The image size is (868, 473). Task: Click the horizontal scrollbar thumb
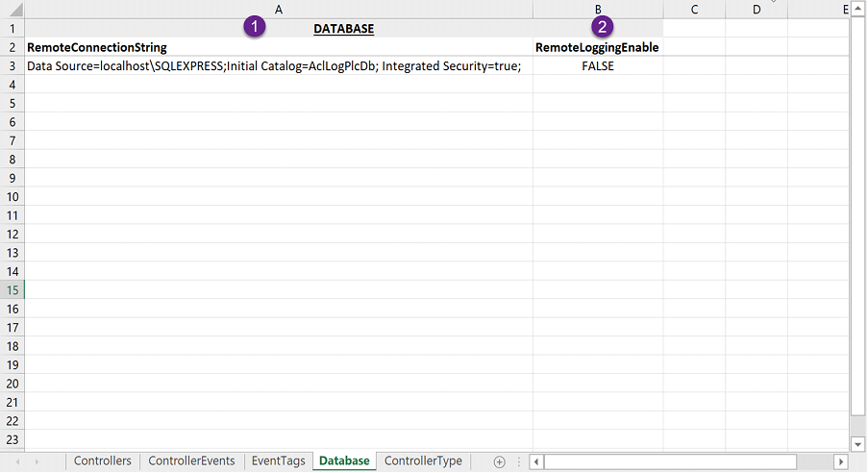671,461
